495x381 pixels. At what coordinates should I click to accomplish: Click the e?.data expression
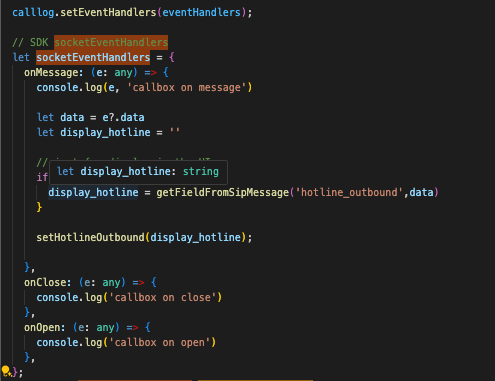[x=123, y=117]
